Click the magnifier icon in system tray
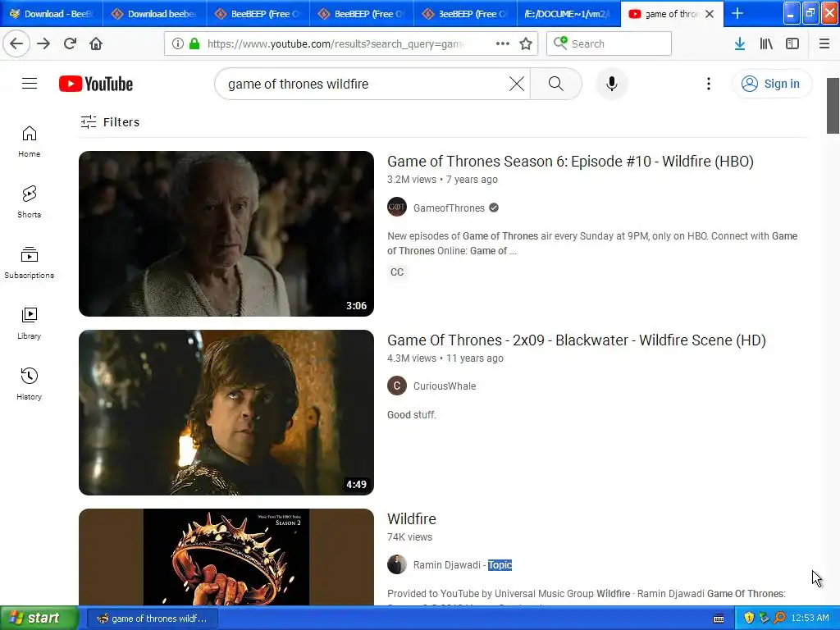The width and height of the screenshot is (840, 630). 779,619
